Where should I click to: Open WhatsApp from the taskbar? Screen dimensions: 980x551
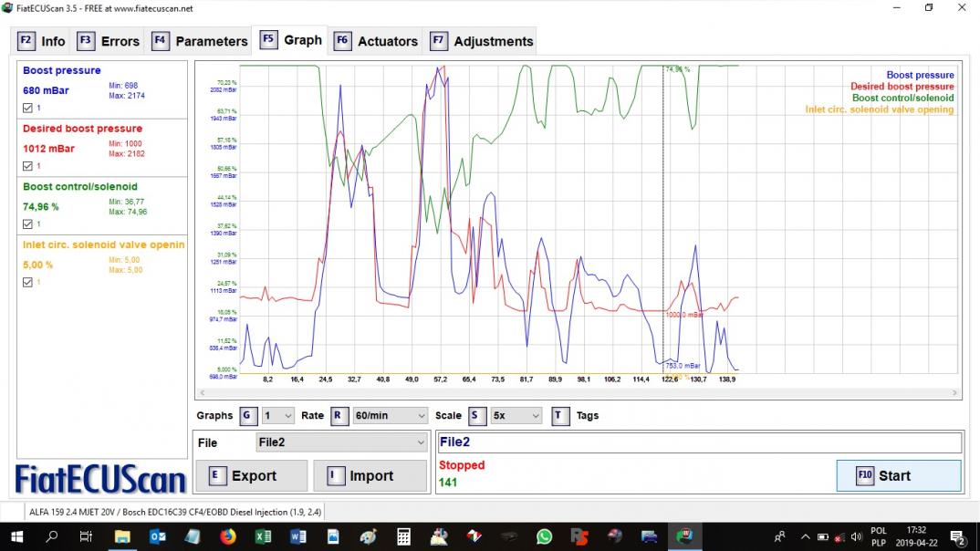click(545, 536)
